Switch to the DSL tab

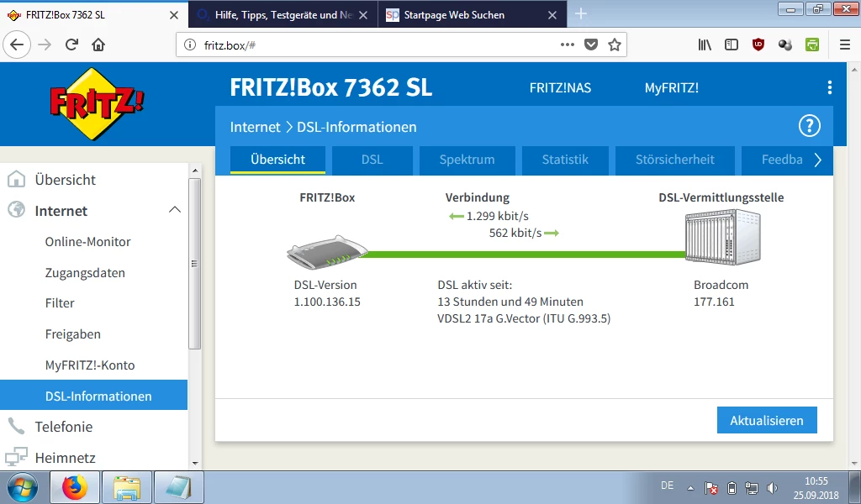point(372,160)
